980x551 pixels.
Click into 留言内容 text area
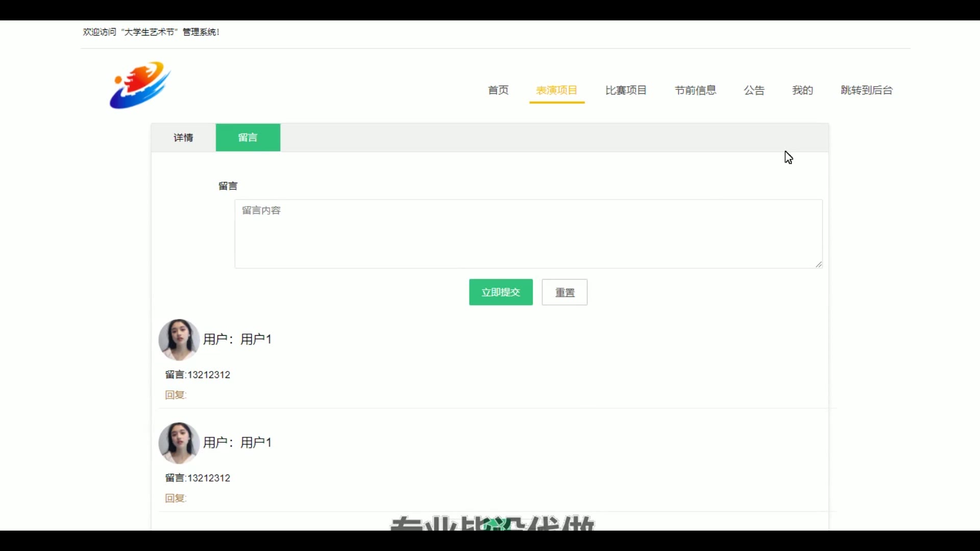pyautogui.click(x=528, y=234)
